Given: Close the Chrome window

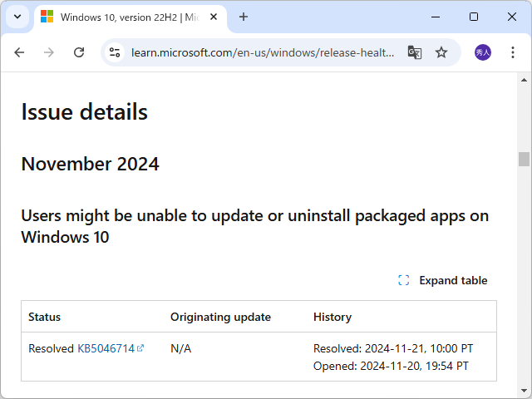Looking at the screenshot, I should [x=512, y=17].
